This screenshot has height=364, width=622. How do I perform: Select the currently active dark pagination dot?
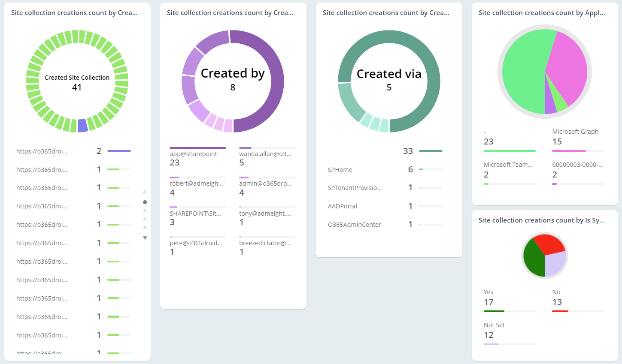145,202
